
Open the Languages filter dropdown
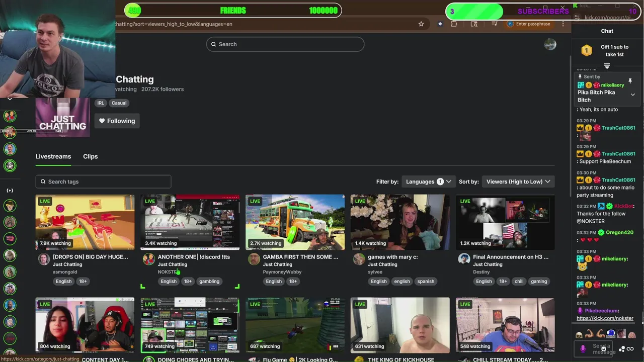click(x=428, y=182)
